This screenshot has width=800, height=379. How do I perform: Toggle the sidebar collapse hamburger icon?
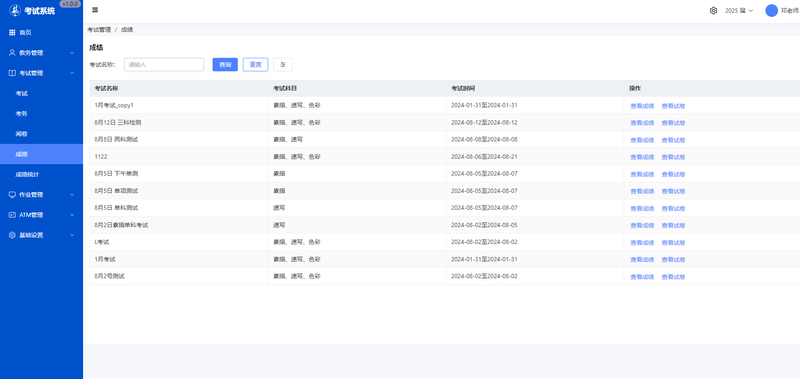(95, 10)
